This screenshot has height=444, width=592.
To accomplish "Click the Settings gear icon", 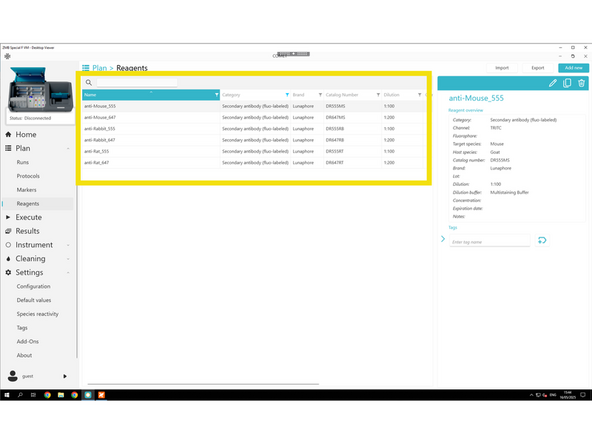I will 8,272.
